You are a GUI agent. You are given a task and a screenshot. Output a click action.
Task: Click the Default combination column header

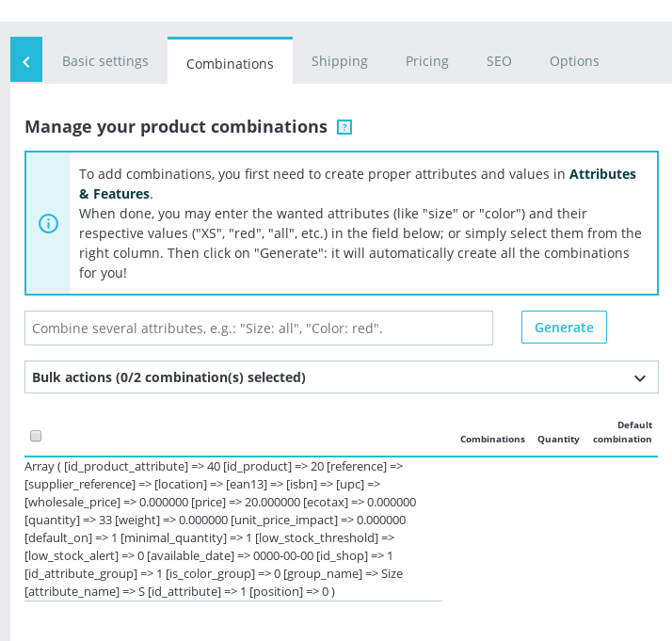pyautogui.click(x=622, y=432)
